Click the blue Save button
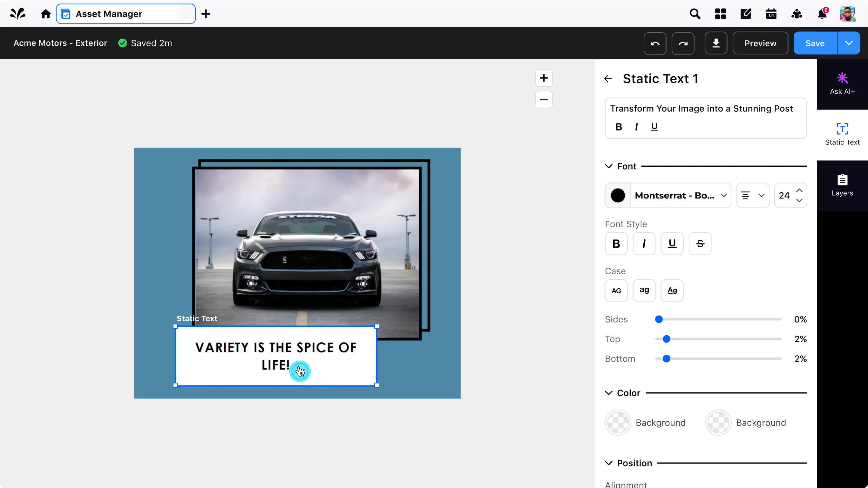Image resolution: width=868 pixels, height=488 pixels. 815,43
